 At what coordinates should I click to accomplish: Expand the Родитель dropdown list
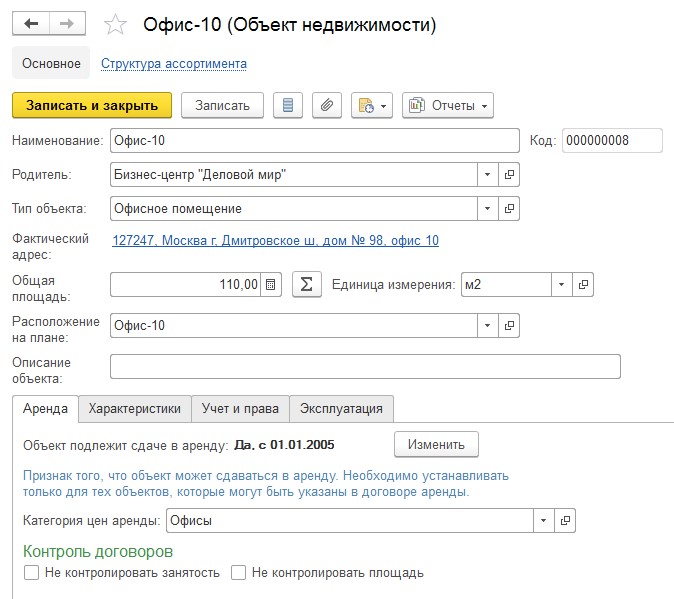(488, 175)
